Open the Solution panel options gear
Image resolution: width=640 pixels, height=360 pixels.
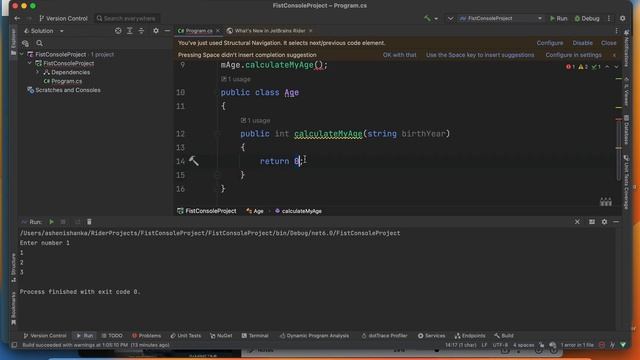(x=156, y=31)
